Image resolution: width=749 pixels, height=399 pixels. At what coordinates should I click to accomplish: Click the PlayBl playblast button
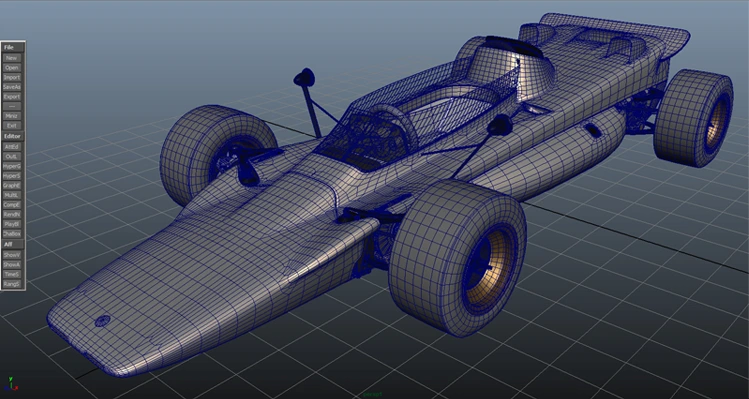click(x=11, y=224)
